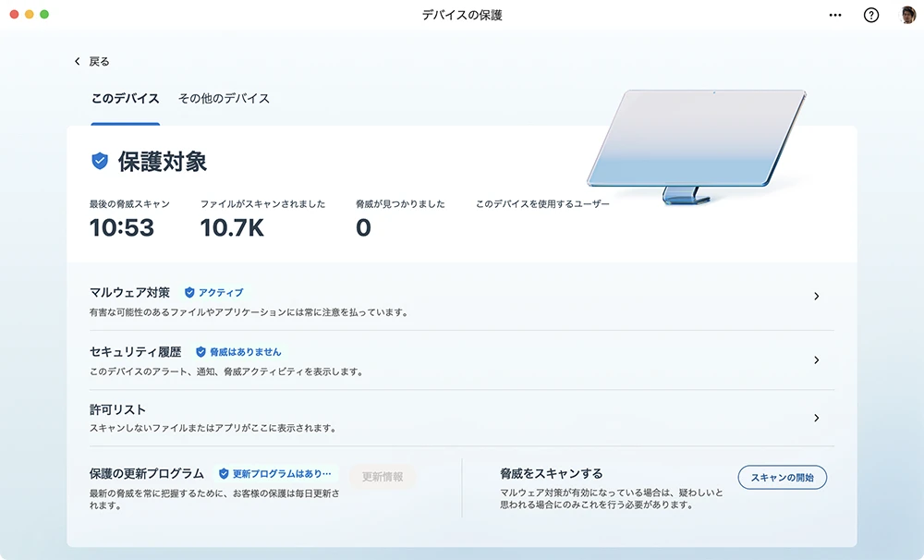The height and width of the screenshot is (560, 924).
Task: Switch to the このデバイス tab
Action: 125,99
